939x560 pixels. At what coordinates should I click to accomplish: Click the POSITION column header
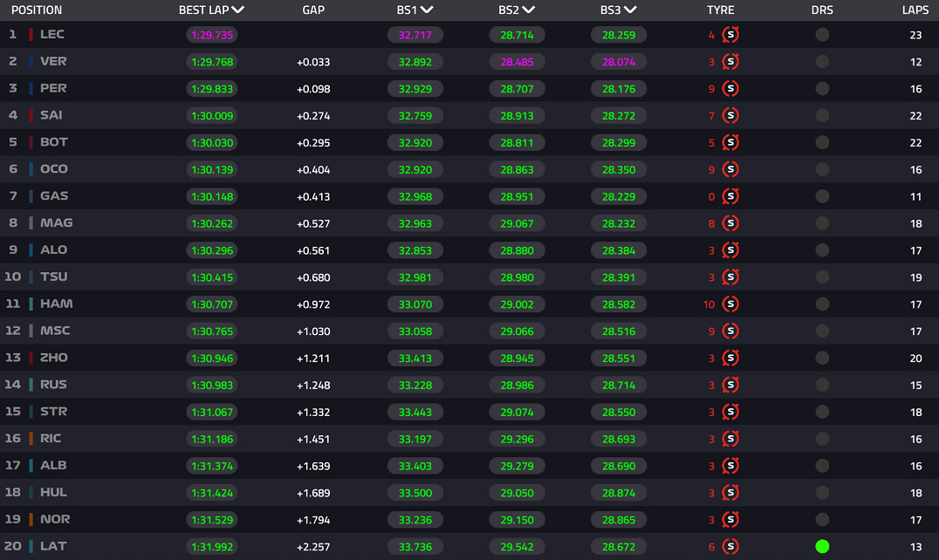click(x=37, y=10)
